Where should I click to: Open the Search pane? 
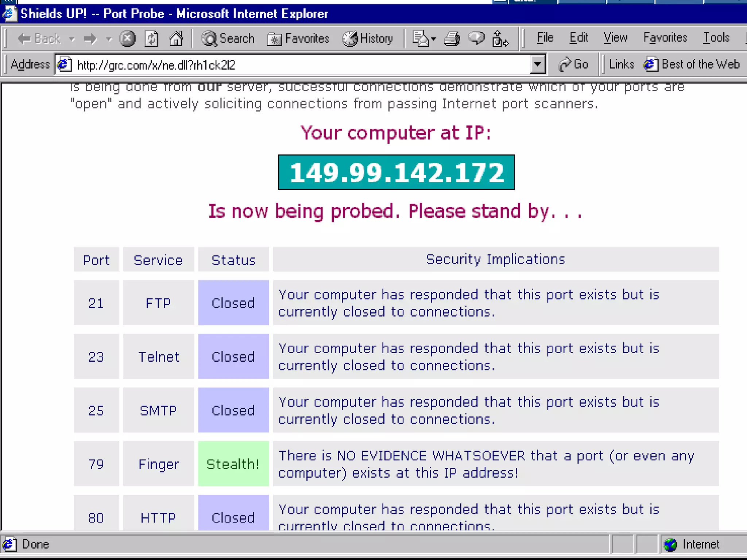coord(228,39)
